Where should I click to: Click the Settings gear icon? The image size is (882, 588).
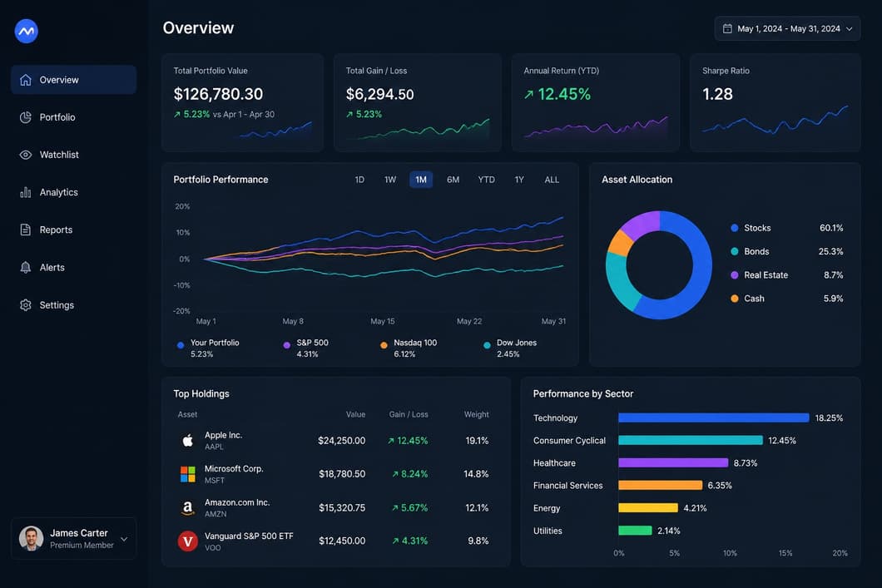tap(25, 304)
